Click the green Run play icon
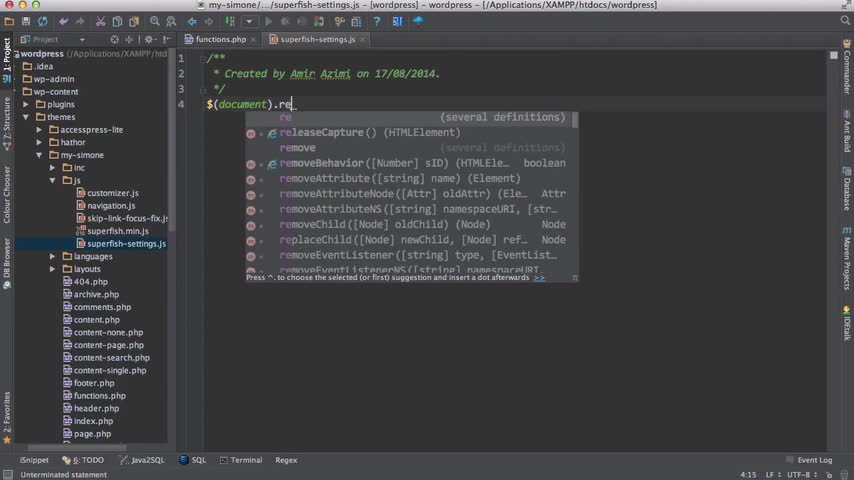The image size is (854, 480). click(x=268, y=21)
